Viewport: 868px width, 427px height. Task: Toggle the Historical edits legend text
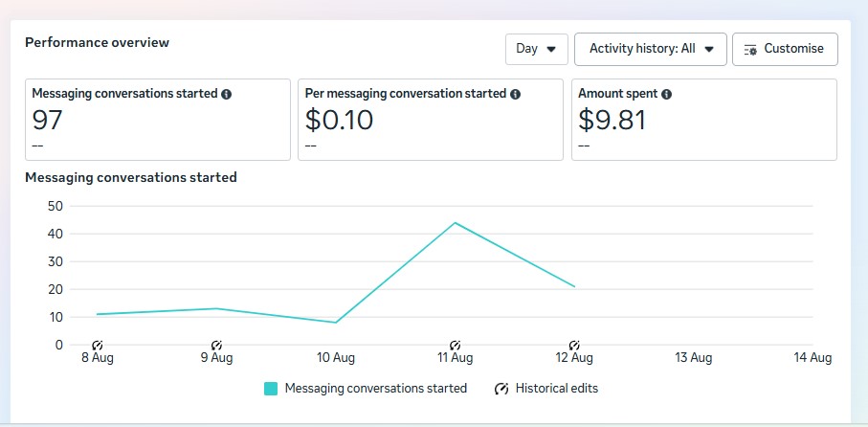pos(556,389)
